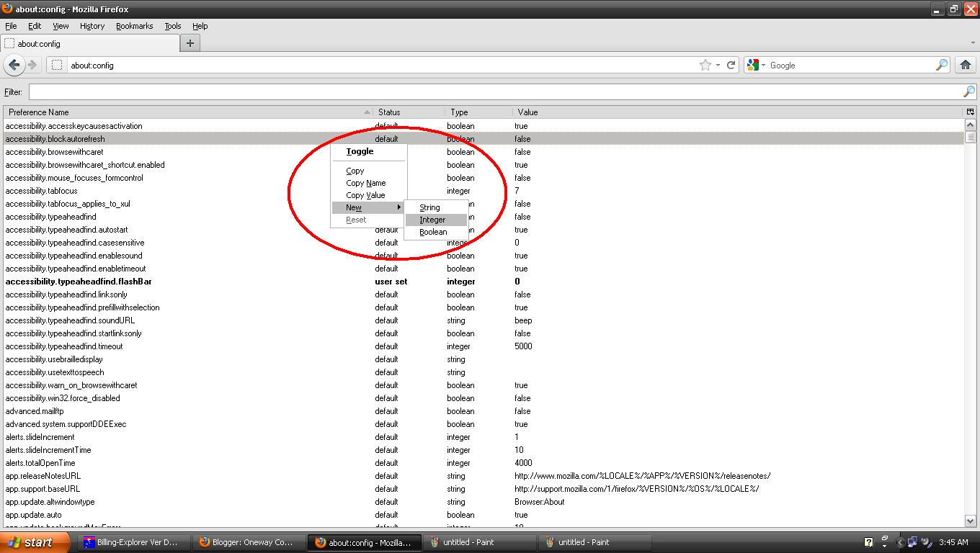
Task: Select the alerts.slideIncrementTime preference row
Action: (484, 450)
